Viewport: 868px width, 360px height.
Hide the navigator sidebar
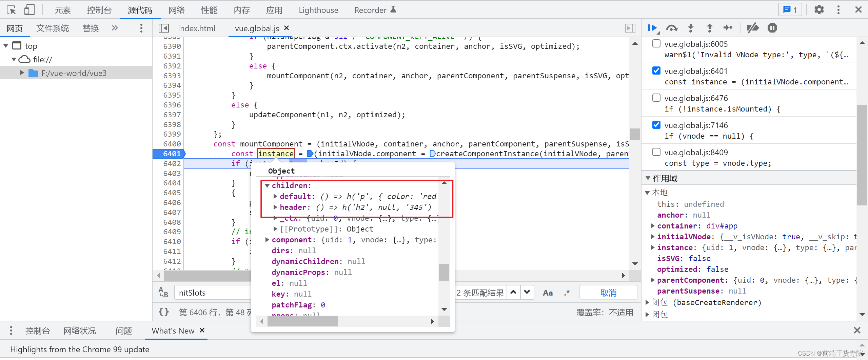[164, 28]
